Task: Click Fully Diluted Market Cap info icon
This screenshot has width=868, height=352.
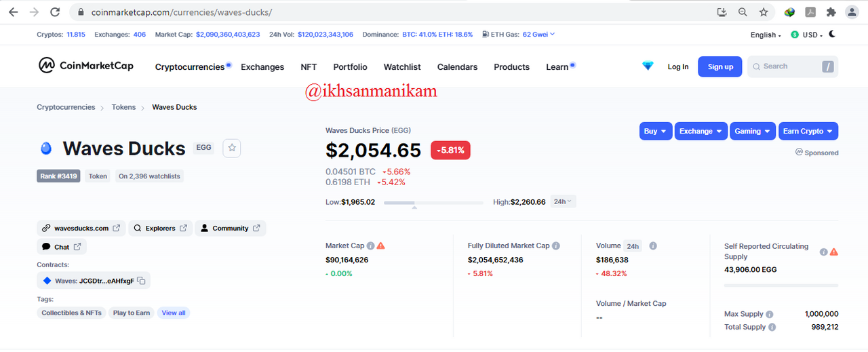Action: click(556, 246)
